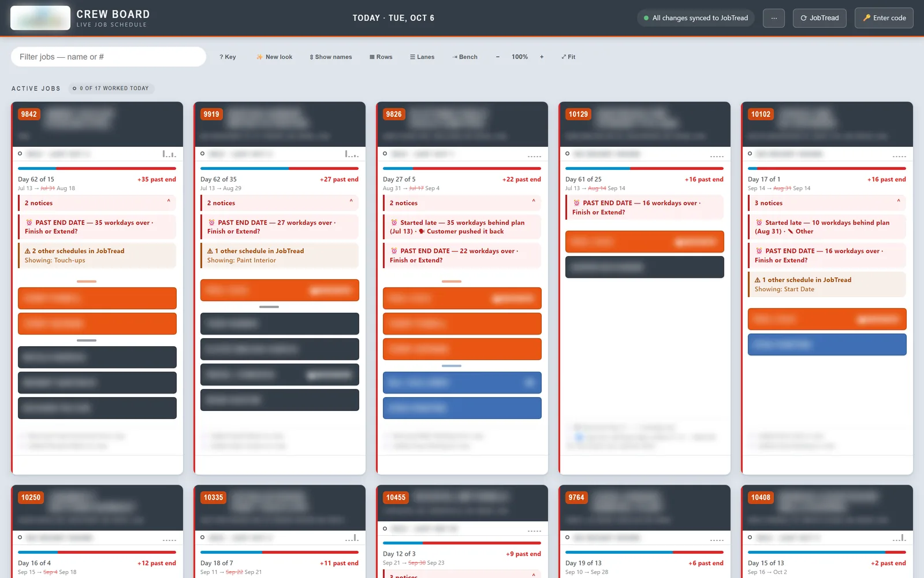Collapse the 2 notices list on job 9842
The height and width of the screenshot is (578, 924).
[97, 203]
